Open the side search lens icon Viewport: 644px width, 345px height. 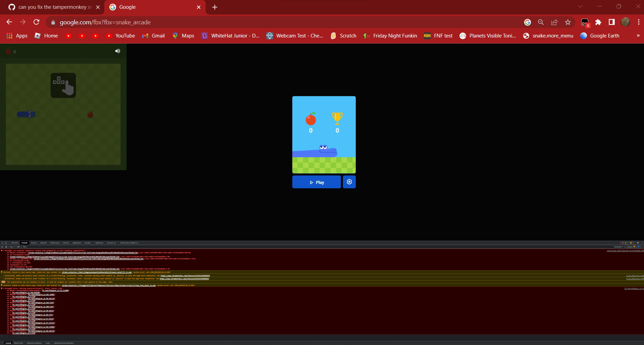[x=541, y=22]
